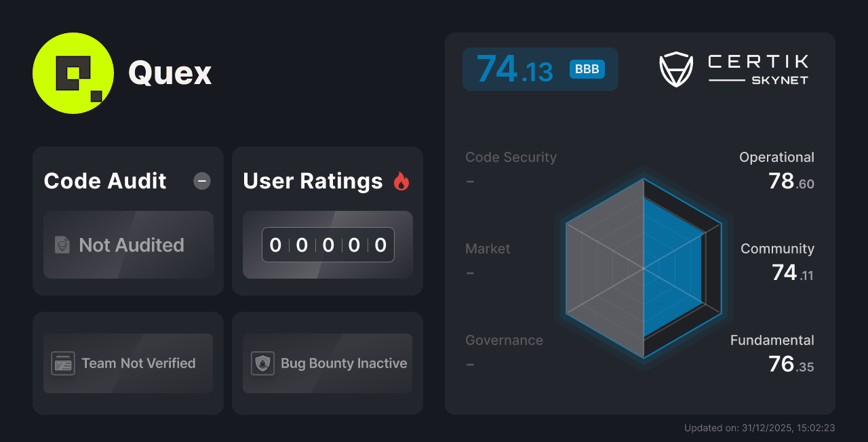This screenshot has width=868, height=442.
Task: Click the Community 74.11 score label
Action: [778, 261]
